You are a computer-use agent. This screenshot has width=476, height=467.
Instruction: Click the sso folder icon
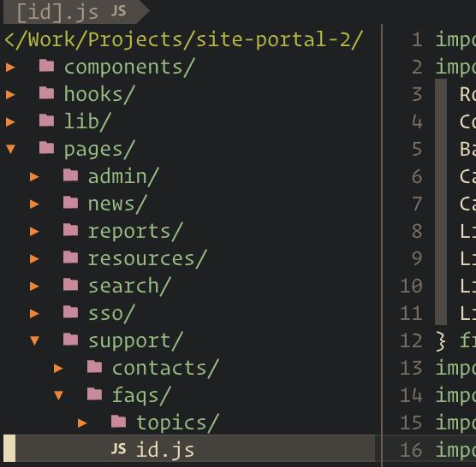[x=71, y=312]
